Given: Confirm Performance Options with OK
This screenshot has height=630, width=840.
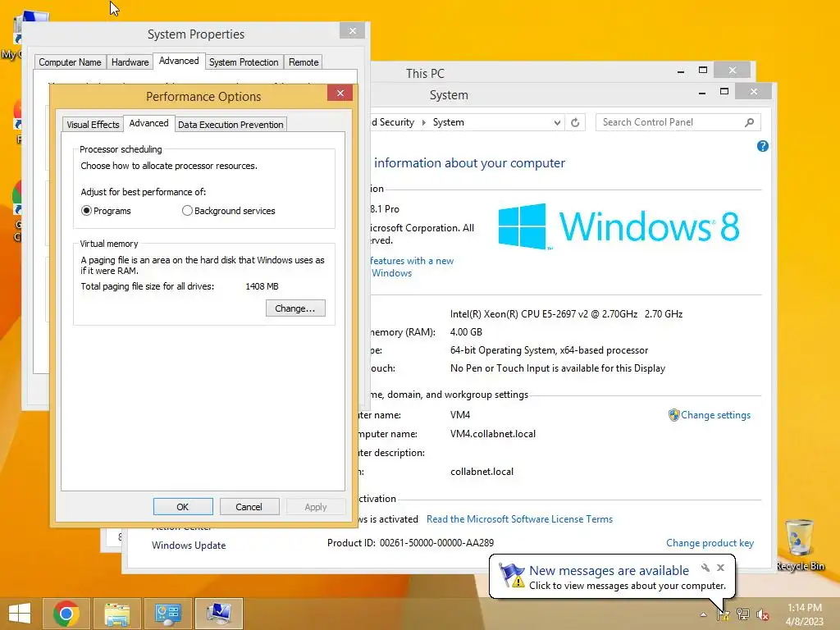Looking at the screenshot, I should tap(183, 507).
